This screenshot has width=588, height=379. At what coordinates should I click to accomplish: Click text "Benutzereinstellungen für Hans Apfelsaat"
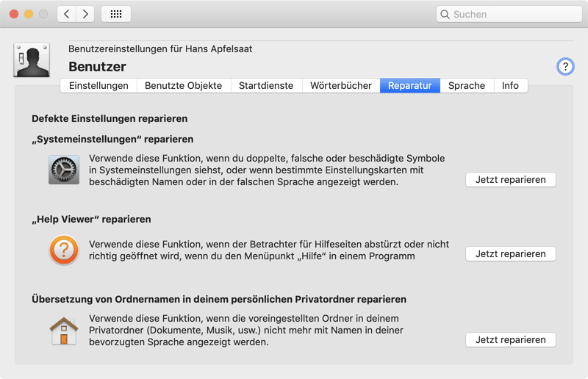pos(160,49)
